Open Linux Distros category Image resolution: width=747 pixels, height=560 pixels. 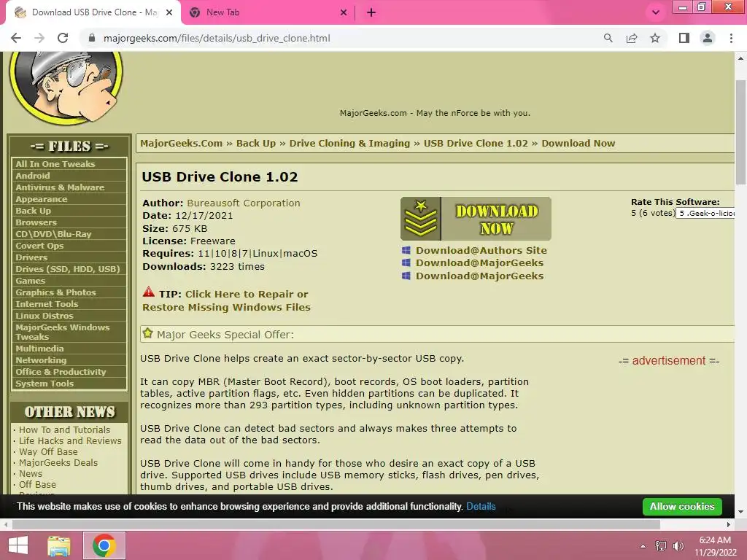click(x=44, y=316)
